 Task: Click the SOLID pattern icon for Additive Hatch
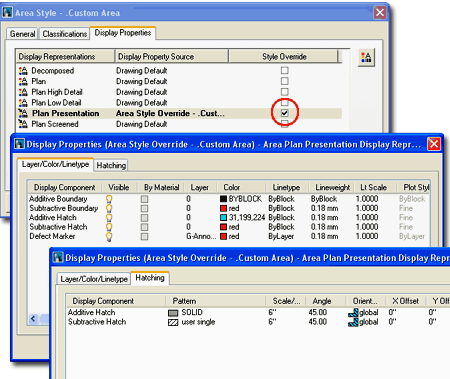click(x=173, y=313)
